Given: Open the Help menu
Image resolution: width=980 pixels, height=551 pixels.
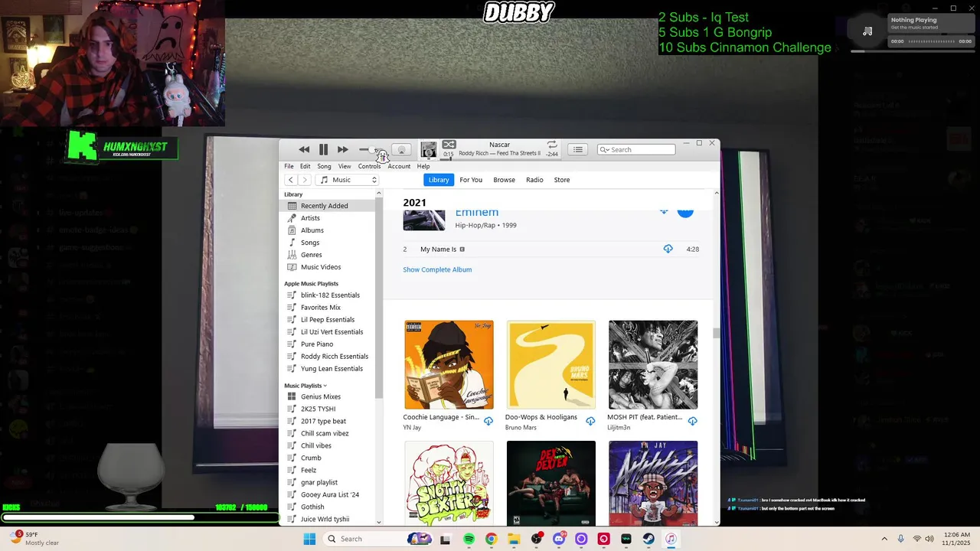Looking at the screenshot, I should click(x=423, y=166).
